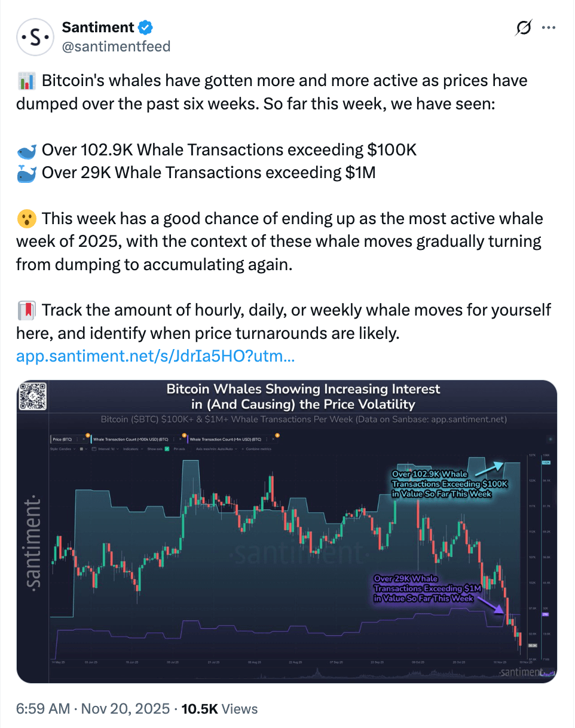Click the color swatch next to Style: Candles

tap(81, 449)
